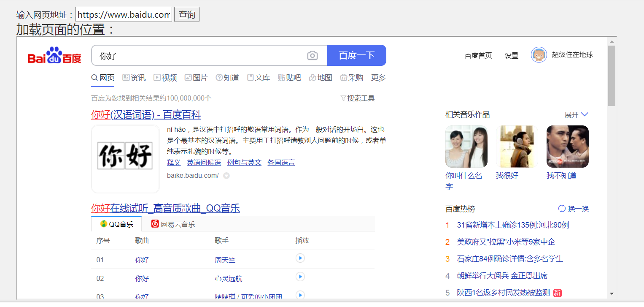Switch to 采购 search tab
644x307 pixels.
click(x=352, y=78)
